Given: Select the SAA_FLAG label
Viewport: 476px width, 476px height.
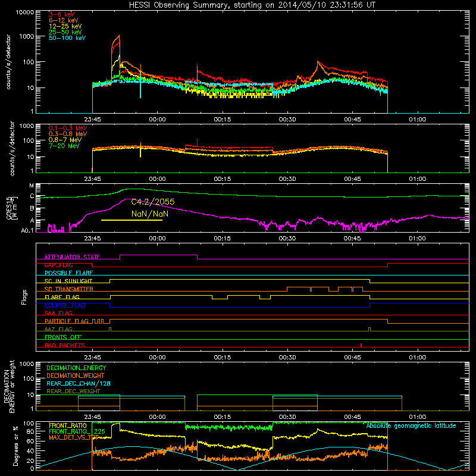Looking at the screenshot, I should click(58, 313).
